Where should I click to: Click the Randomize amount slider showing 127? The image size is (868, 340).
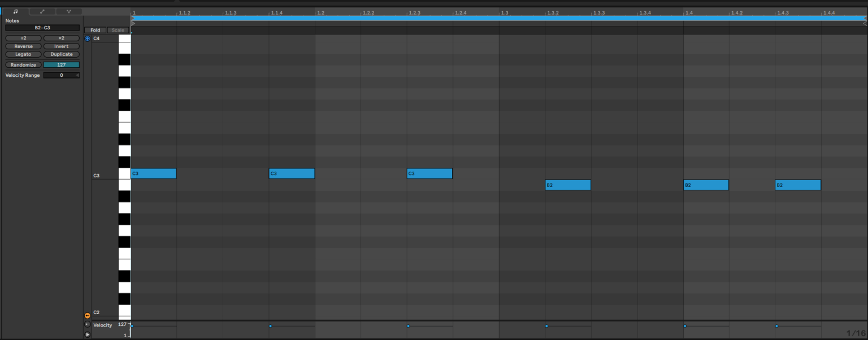62,64
